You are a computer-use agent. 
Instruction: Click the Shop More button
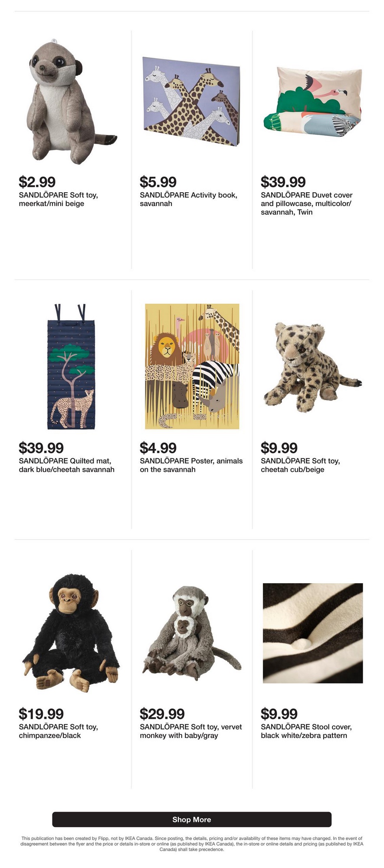pyautogui.click(x=192, y=819)
